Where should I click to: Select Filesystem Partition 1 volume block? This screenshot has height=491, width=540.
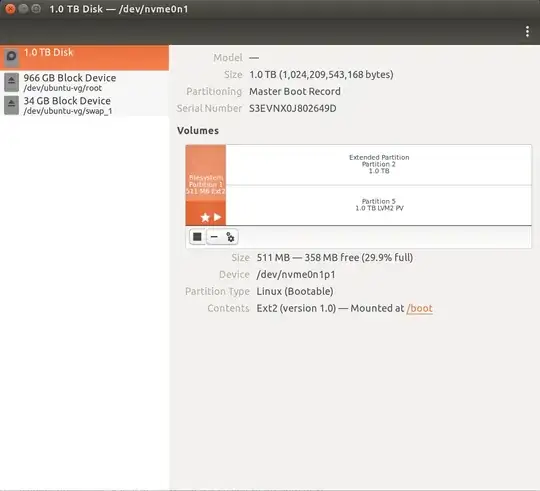point(206,185)
